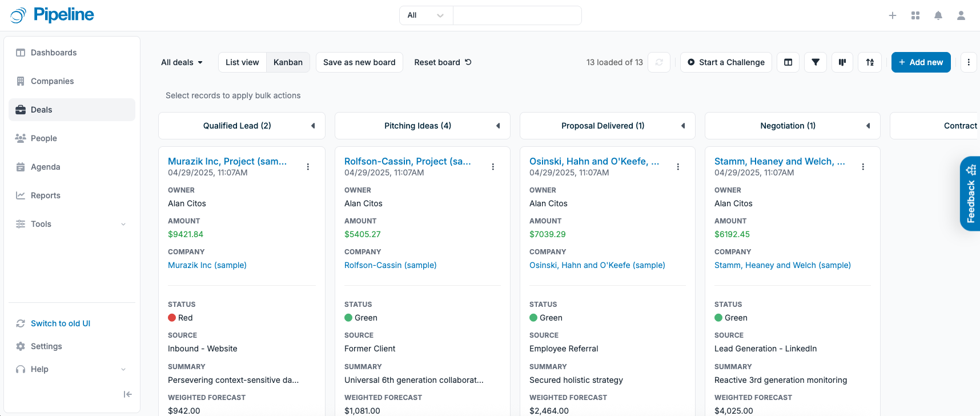Viewport: 980px width, 416px height.
Task: Open the column layout icon
Action: [788, 62]
